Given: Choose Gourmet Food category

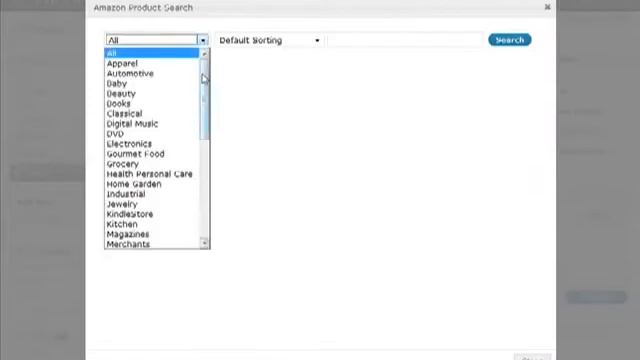Looking at the screenshot, I should point(152,154).
